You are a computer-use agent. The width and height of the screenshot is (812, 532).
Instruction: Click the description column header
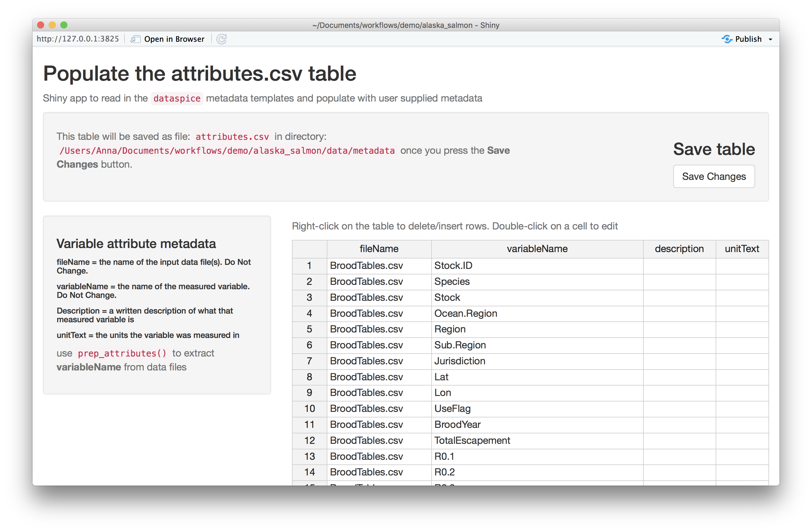(x=679, y=249)
